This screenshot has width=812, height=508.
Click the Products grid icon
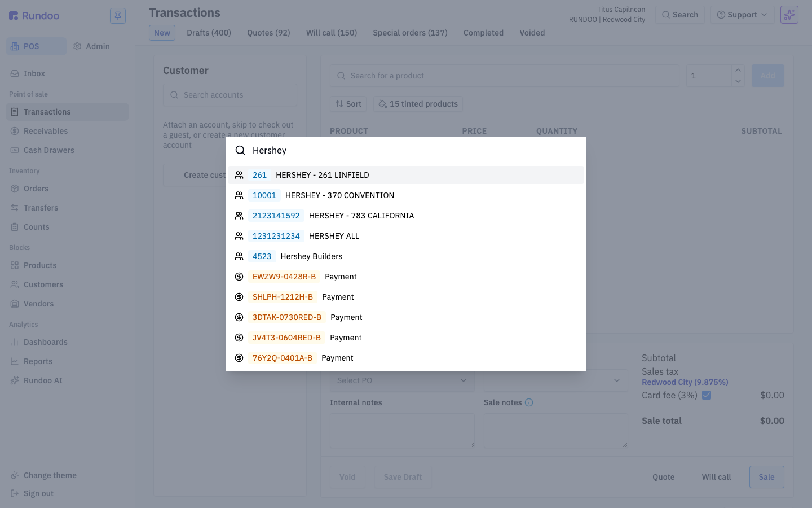pos(15,265)
